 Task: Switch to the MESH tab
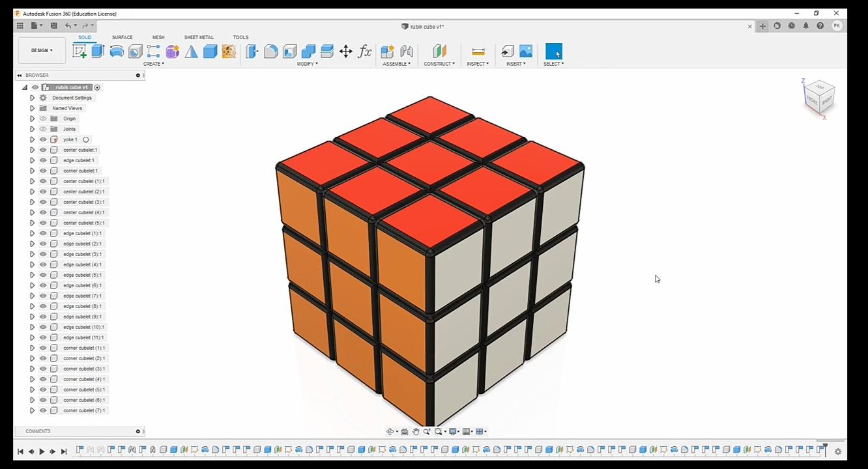pyautogui.click(x=158, y=37)
